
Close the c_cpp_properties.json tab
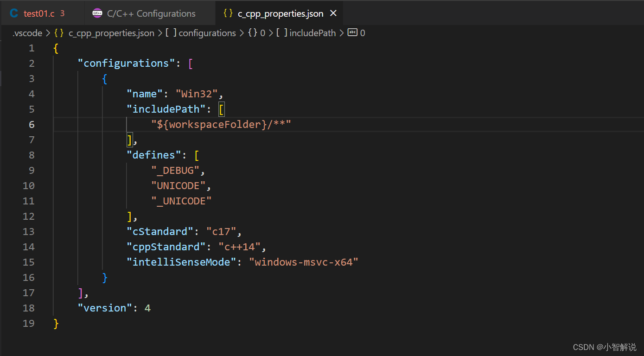coord(333,13)
